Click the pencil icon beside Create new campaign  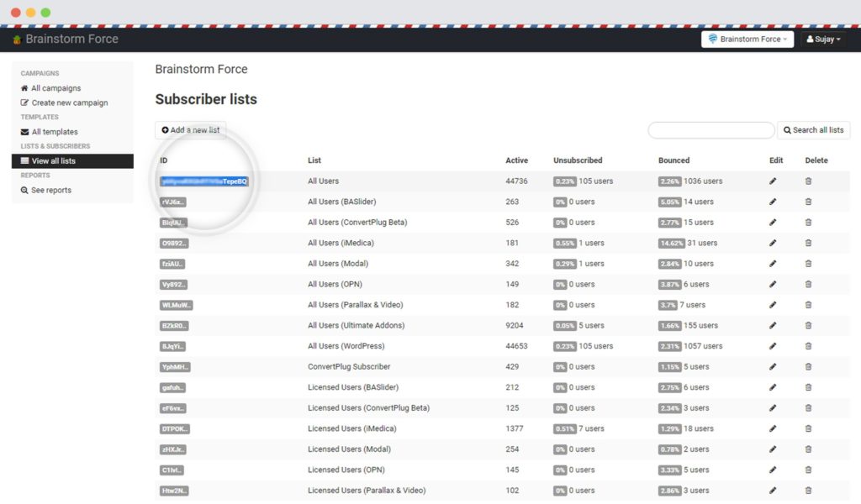pos(26,102)
